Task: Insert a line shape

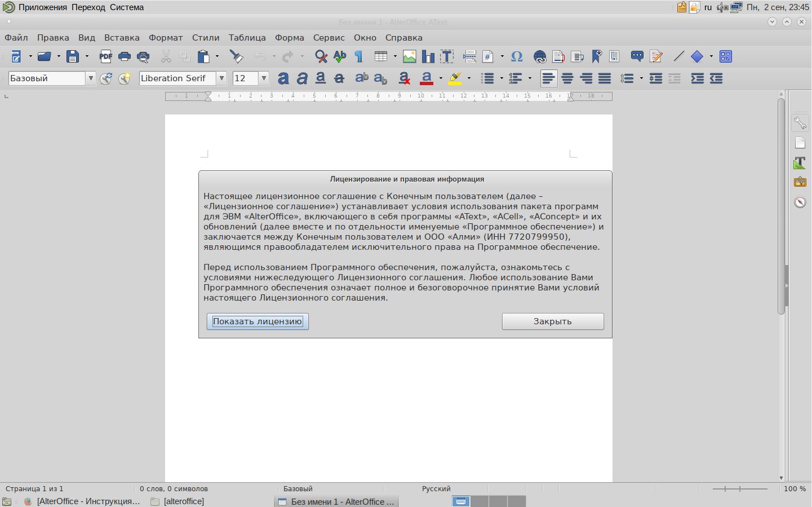Action: tap(678, 56)
